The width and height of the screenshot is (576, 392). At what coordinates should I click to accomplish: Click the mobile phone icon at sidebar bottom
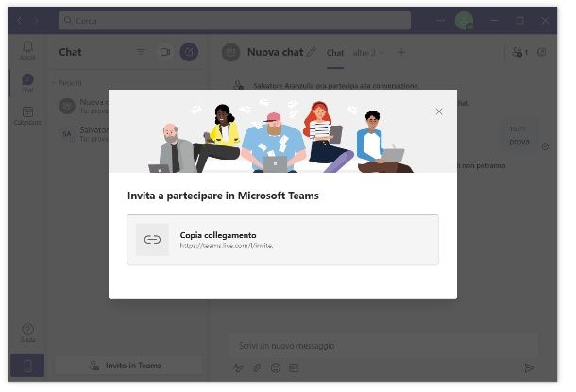(27, 366)
